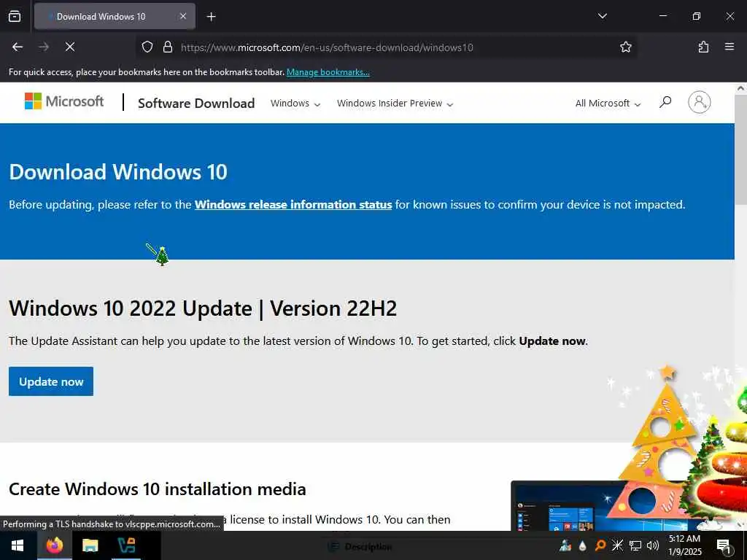Open the teal app icon beside File Explorer

(126, 545)
